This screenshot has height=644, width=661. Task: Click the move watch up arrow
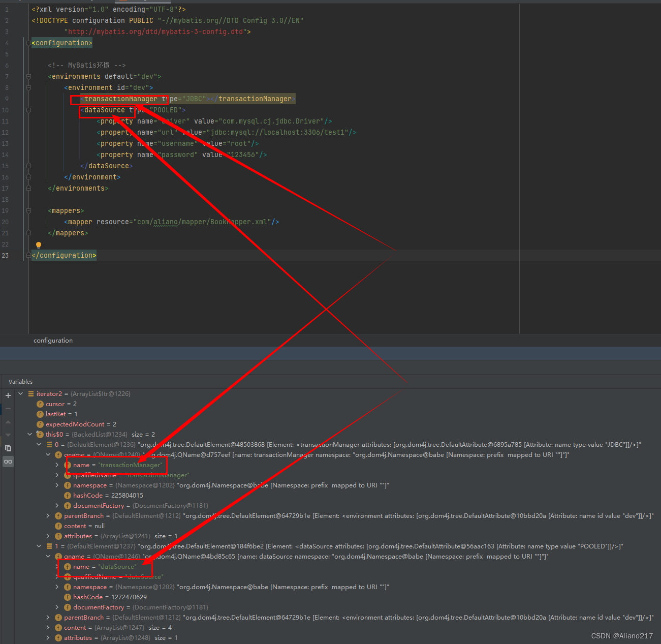(8, 422)
